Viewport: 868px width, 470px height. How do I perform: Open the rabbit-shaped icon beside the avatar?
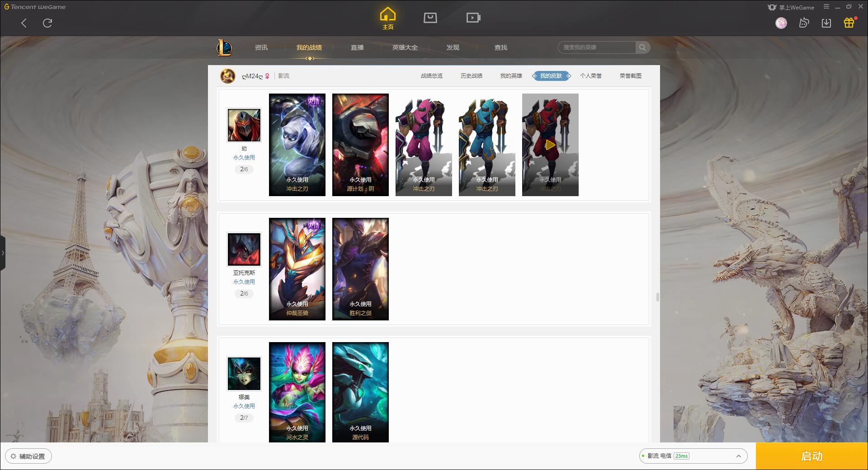(804, 23)
